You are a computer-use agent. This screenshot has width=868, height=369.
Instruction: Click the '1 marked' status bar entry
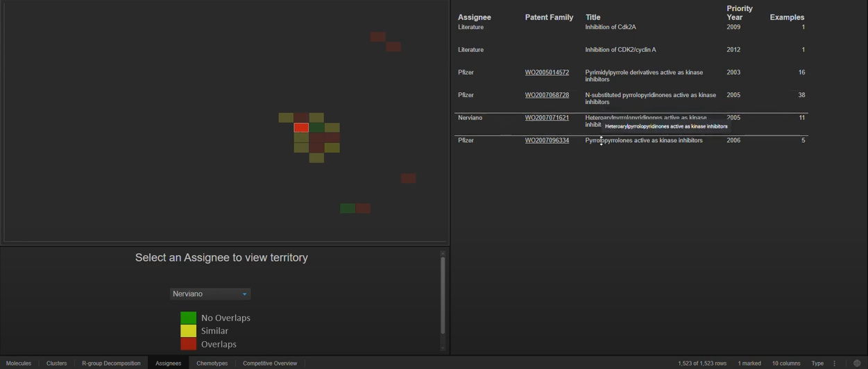pyautogui.click(x=749, y=363)
